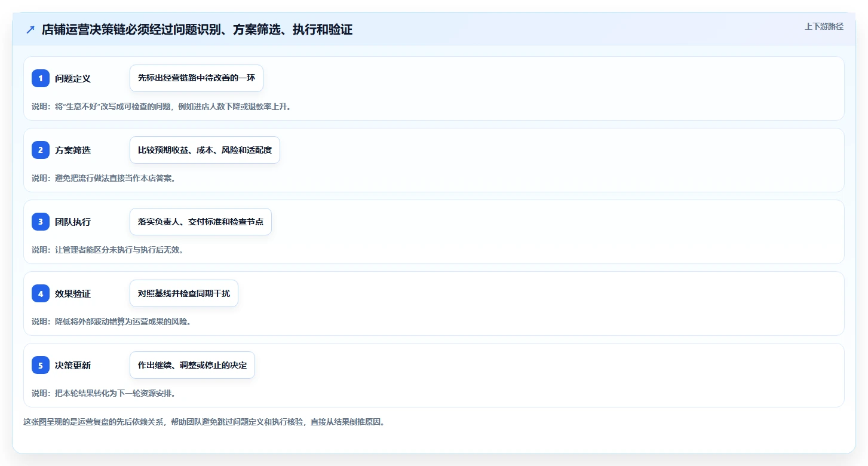The image size is (868, 466).
Task: Click step number badge 4
Action: tap(41, 293)
